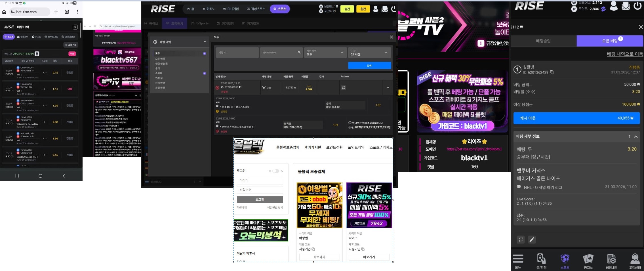Click the 아이디 input field
644x271 pixels.
[260, 180]
